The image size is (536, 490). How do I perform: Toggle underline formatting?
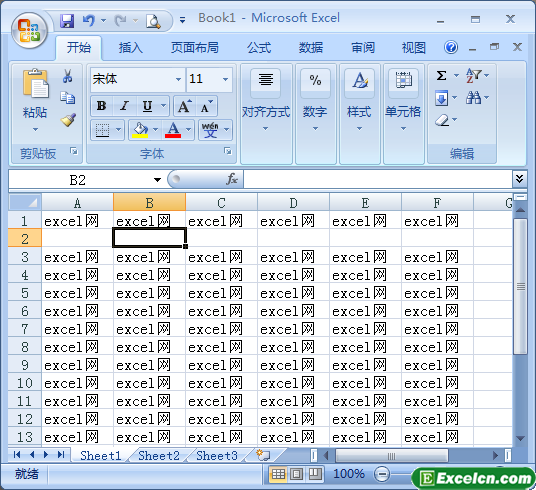click(147, 106)
